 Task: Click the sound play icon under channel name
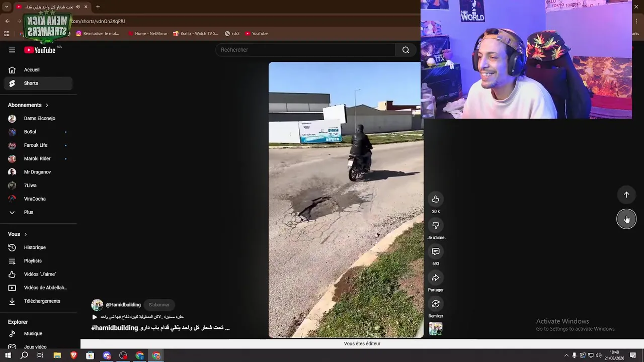tap(95, 317)
